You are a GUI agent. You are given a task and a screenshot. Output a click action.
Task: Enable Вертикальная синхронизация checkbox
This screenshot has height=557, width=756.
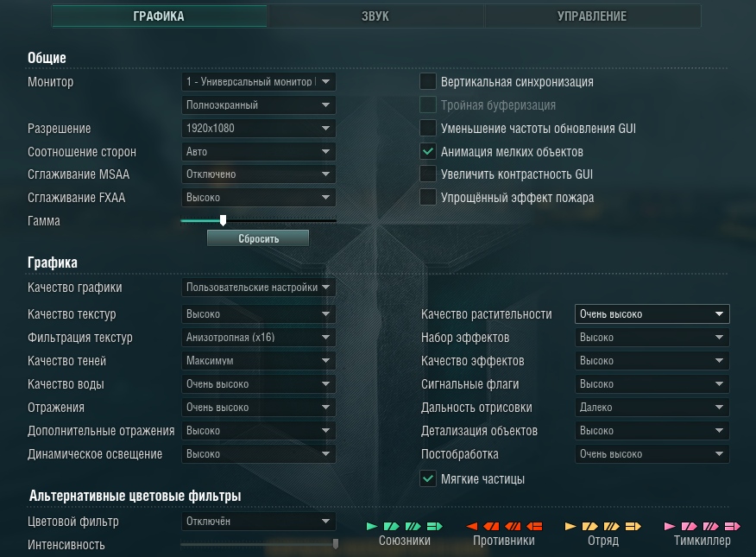tap(428, 81)
